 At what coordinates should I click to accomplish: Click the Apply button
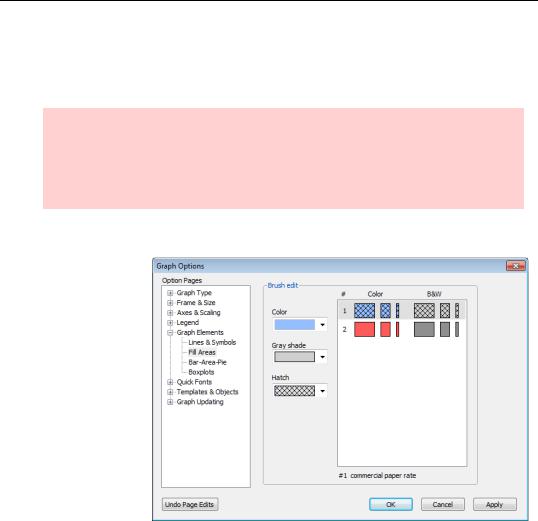pos(494,505)
